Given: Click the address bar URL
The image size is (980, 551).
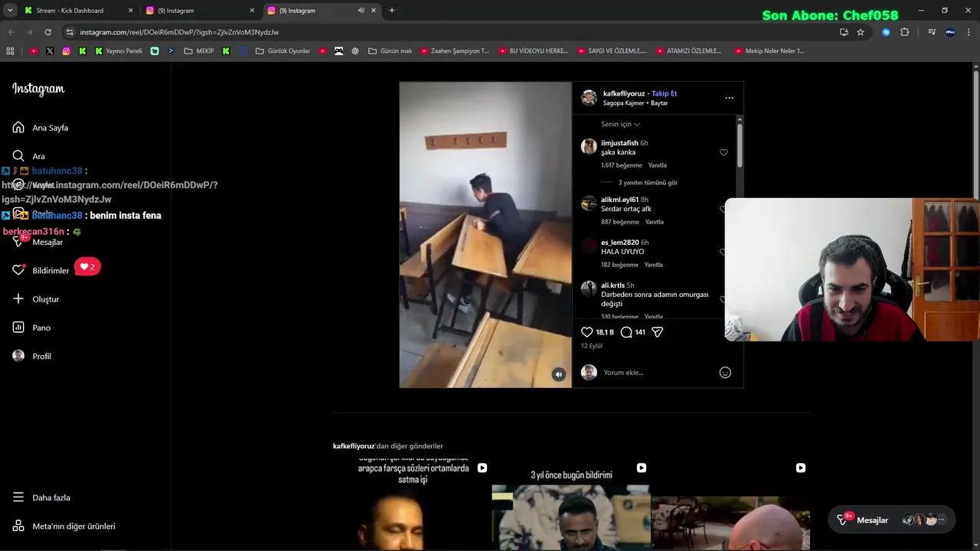Looking at the screenshot, I should click(179, 32).
